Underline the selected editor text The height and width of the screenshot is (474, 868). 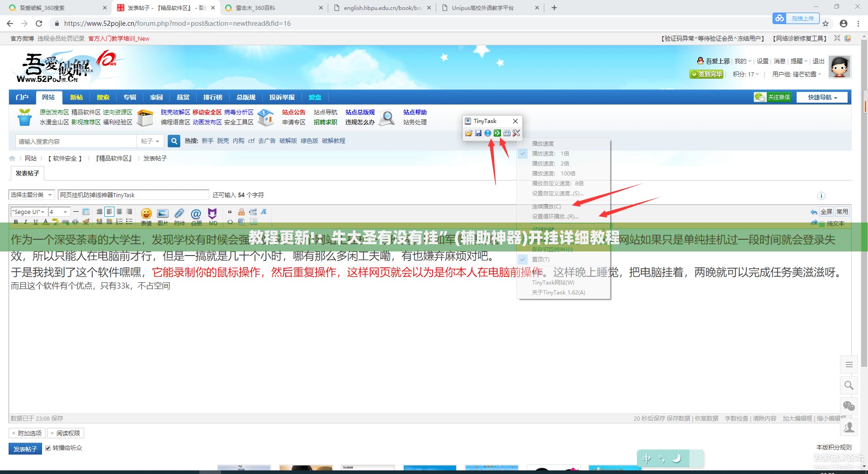pos(36,222)
